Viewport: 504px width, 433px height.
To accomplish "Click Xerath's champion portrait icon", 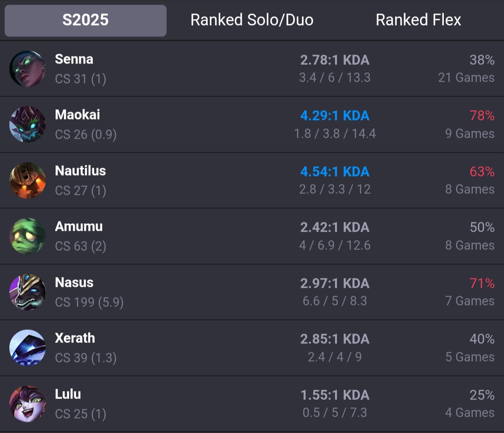I will 28,348.
